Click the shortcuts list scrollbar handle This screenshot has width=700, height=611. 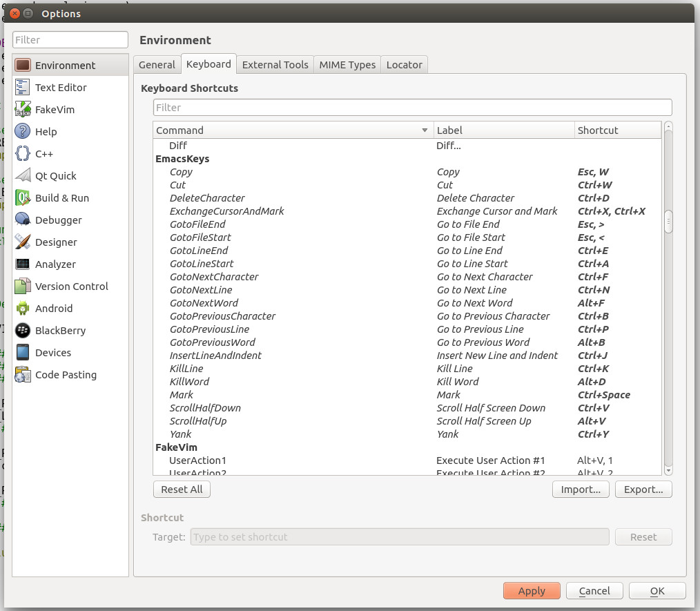point(668,222)
